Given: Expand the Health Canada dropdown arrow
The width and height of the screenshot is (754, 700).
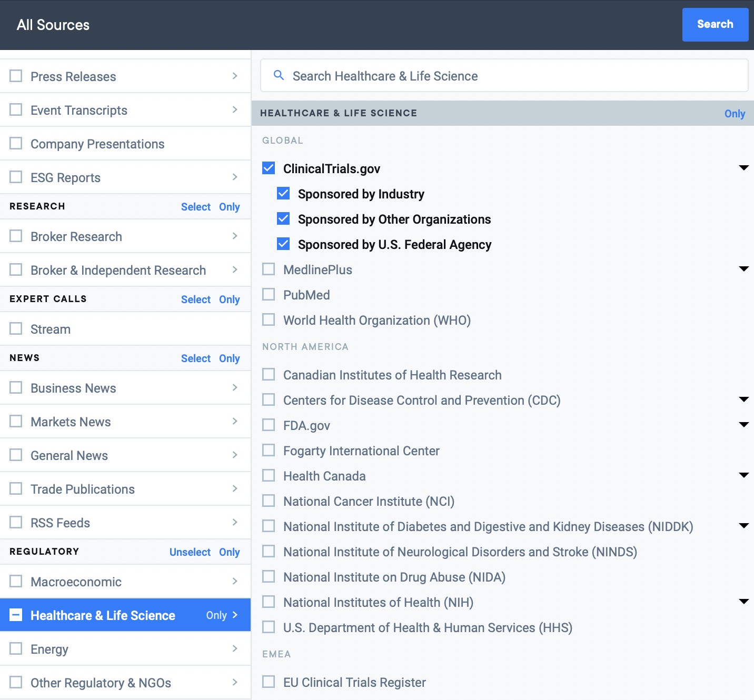Looking at the screenshot, I should pos(743,475).
